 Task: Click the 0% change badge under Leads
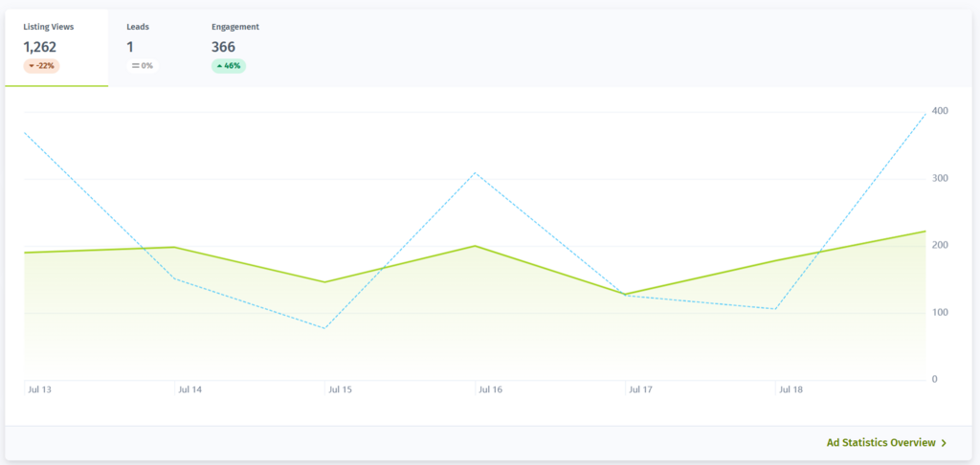[x=143, y=66]
